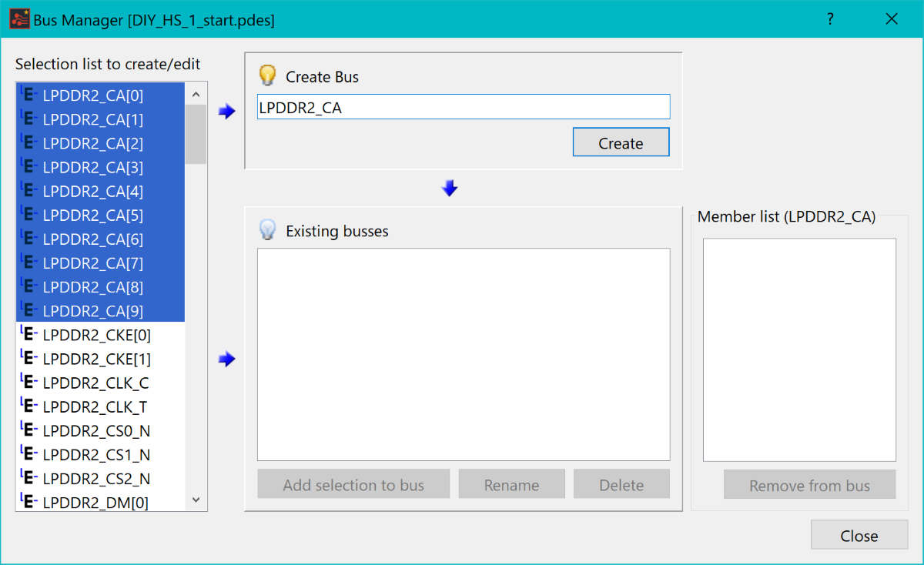This screenshot has height=565, width=924.
Task: Select LPDDR2_CA[6] net entry
Action: [100, 239]
